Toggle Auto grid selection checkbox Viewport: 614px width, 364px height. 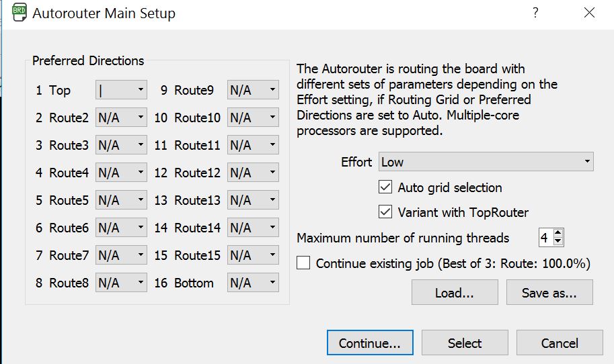385,187
